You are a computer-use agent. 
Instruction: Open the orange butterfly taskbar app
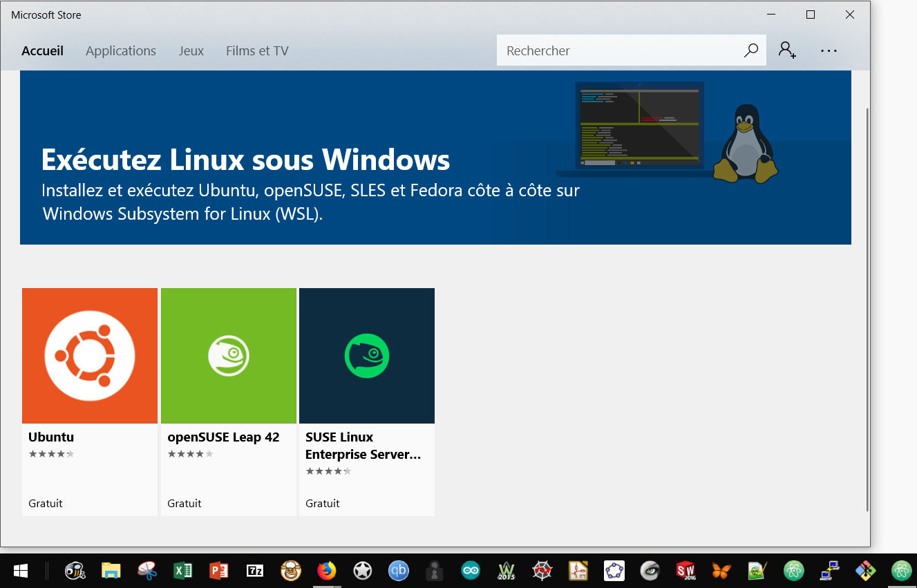(x=721, y=571)
